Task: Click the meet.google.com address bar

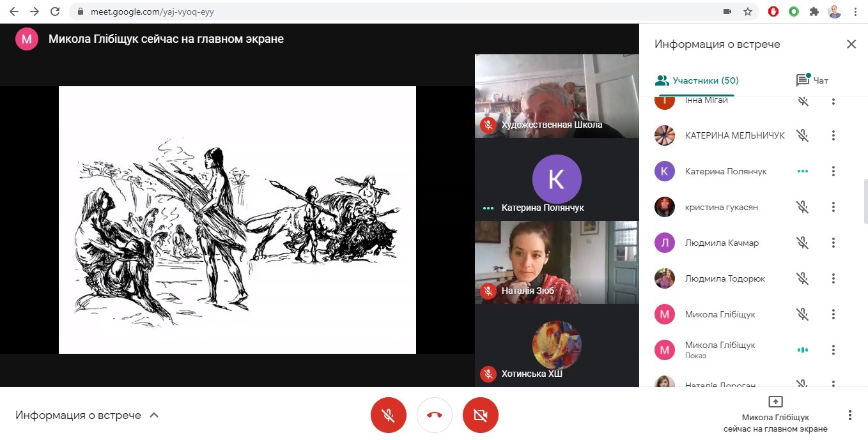Action: (x=415, y=11)
